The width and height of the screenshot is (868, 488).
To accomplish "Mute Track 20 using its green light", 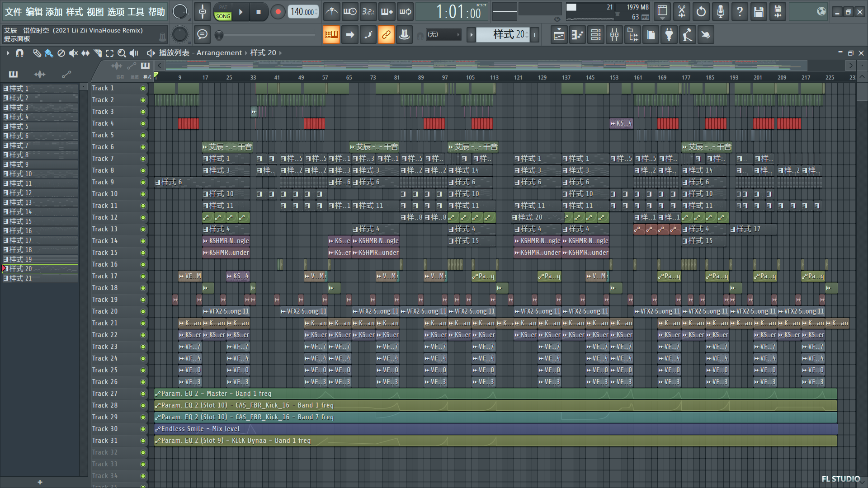I will tap(143, 312).
